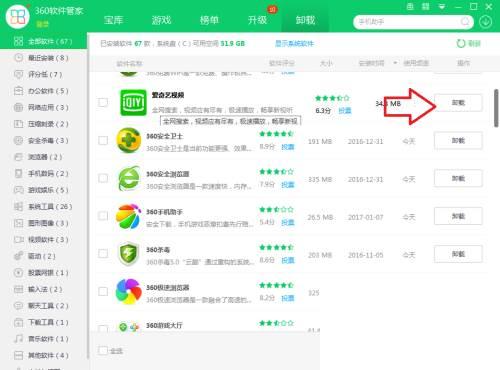Screen dimensions: 500x370
Task: Click 卸载 button for 360手机助手
Action: tap(458, 216)
